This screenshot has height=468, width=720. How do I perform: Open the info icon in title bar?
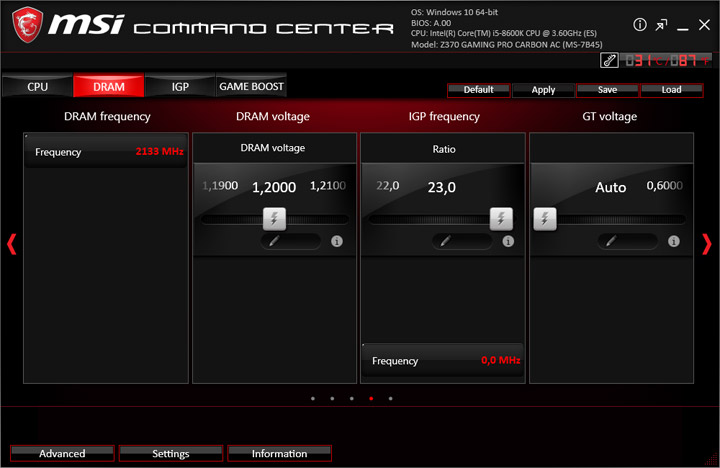click(x=640, y=25)
